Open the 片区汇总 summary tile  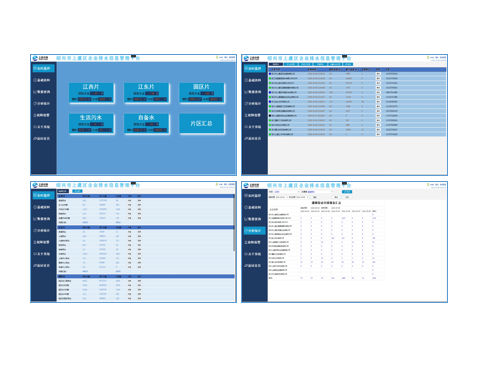coord(202,124)
